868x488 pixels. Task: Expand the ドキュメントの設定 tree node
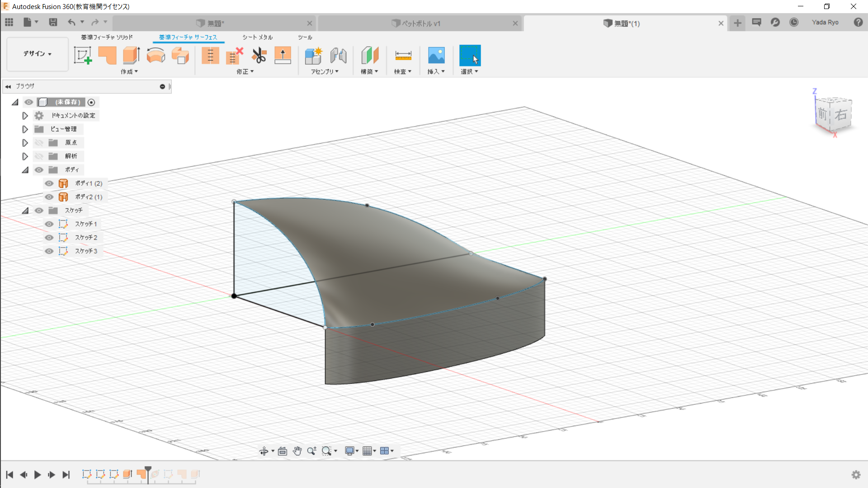(x=25, y=116)
